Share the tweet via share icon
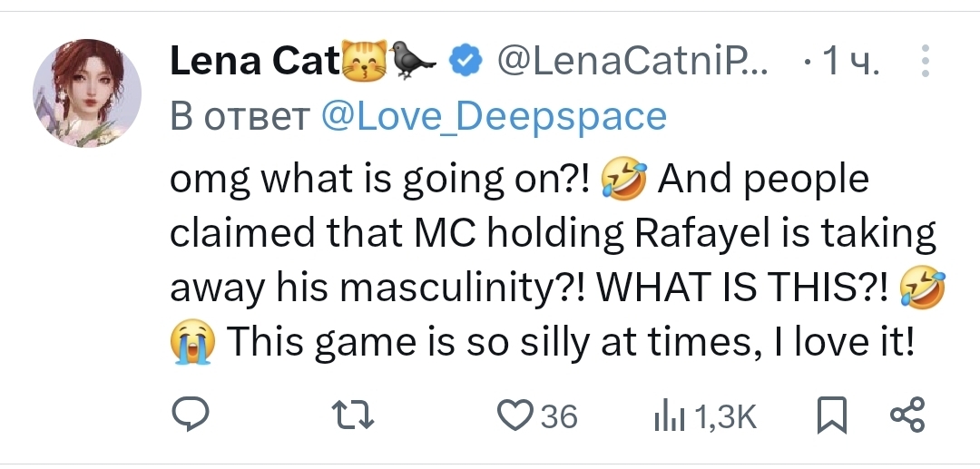980x469 pixels. [x=906, y=415]
